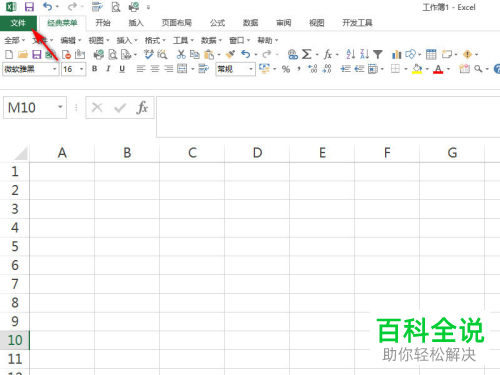Select row 5 header
Image resolution: width=500 pixels, height=375 pixels.
pos(15,246)
